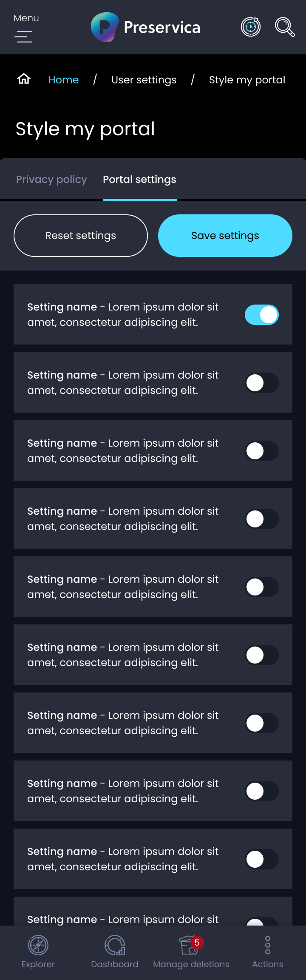Open Explorer compass icon
306x980 pixels.
(38, 945)
